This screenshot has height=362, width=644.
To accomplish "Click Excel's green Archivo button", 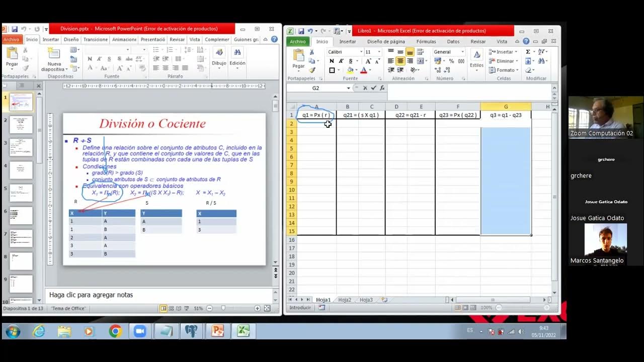I will click(x=297, y=42).
